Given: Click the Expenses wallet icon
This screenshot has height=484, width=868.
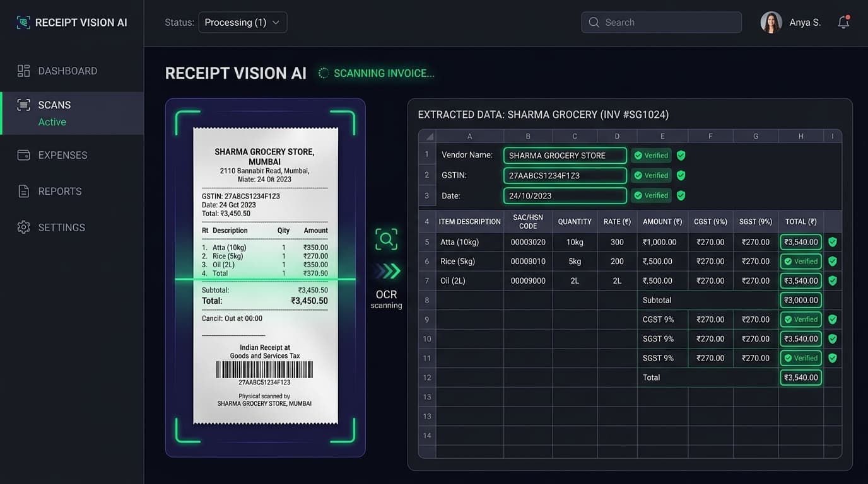Looking at the screenshot, I should [x=23, y=155].
